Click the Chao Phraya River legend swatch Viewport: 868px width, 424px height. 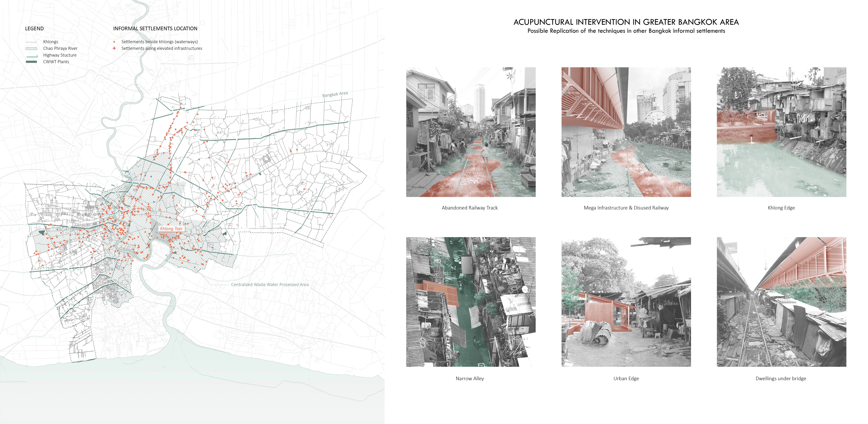[31, 49]
